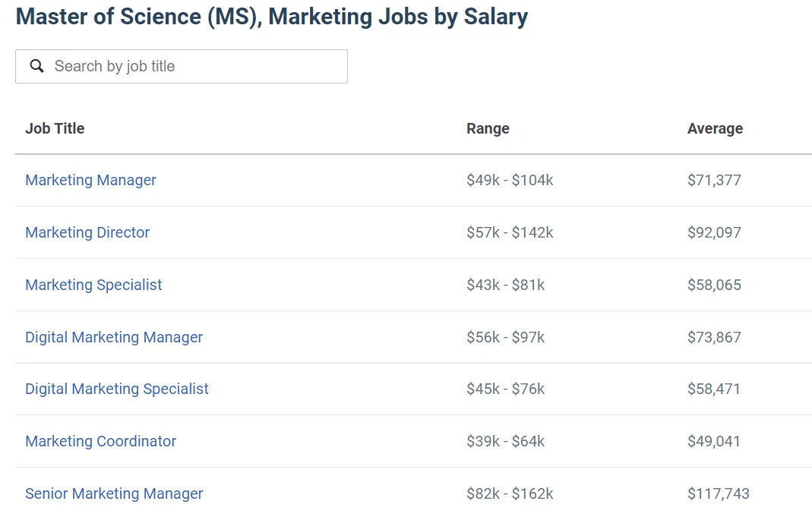This screenshot has width=812, height=517.
Task: Click the Job Title column header
Action: [55, 128]
